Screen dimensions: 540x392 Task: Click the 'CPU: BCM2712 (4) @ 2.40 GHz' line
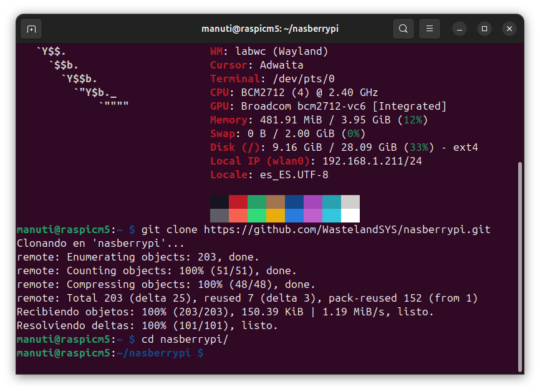[294, 93]
